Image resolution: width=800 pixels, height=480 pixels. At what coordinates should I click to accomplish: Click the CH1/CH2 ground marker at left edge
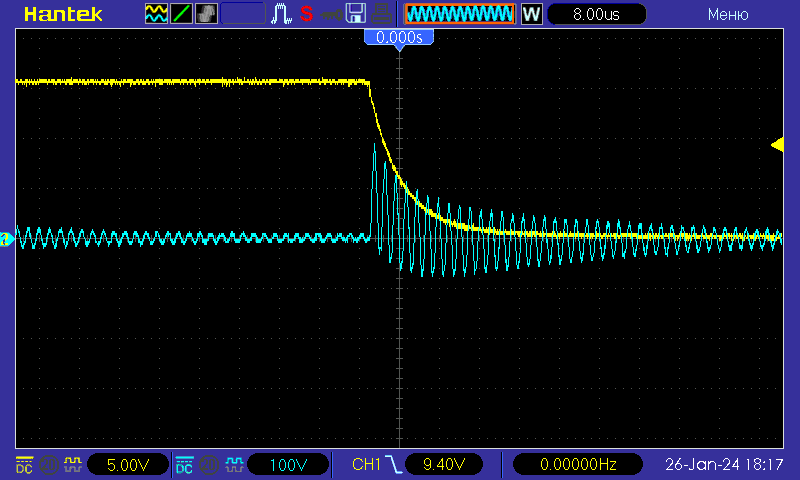[6, 239]
